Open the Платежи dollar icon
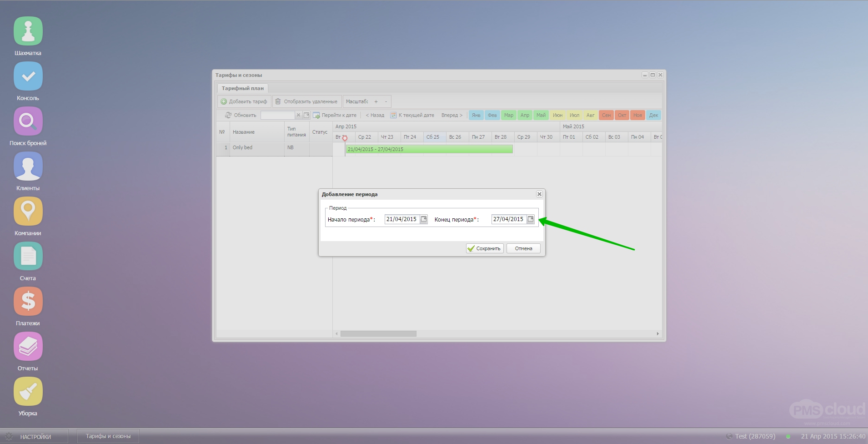The width and height of the screenshot is (868, 444). [x=28, y=302]
